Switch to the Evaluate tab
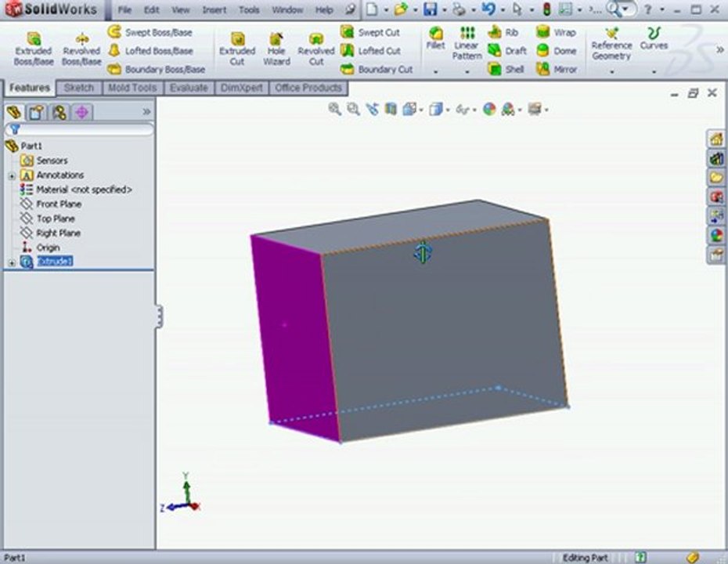Image resolution: width=728 pixels, height=564 pixels. tap(189, 88)
